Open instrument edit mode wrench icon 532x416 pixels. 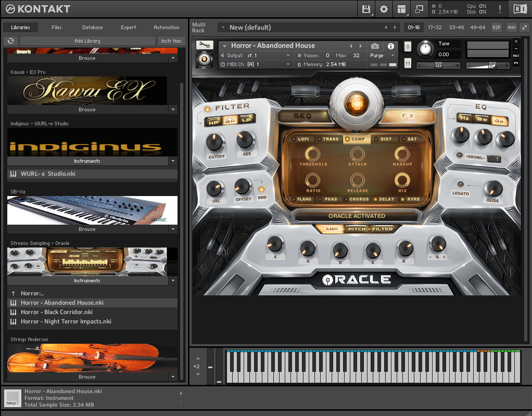(205, 45)
